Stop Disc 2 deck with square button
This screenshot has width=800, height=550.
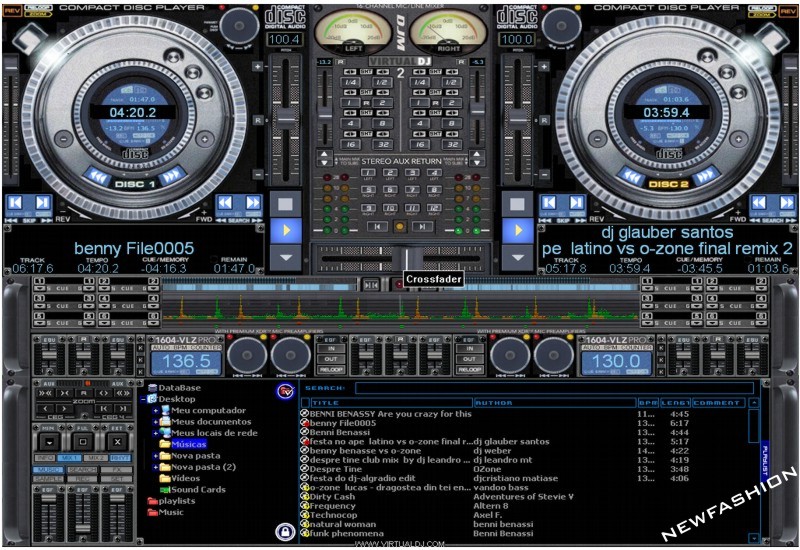(518, 204)
